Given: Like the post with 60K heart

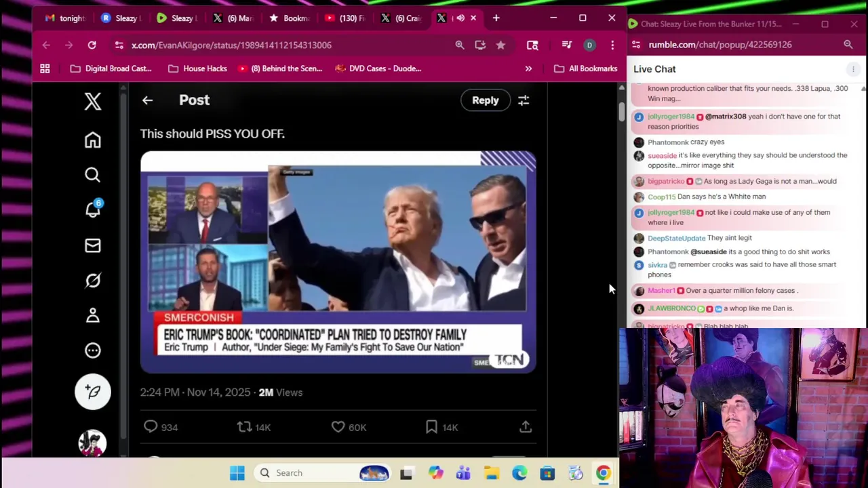Looking at the screenshot, I should coord(338,427).
